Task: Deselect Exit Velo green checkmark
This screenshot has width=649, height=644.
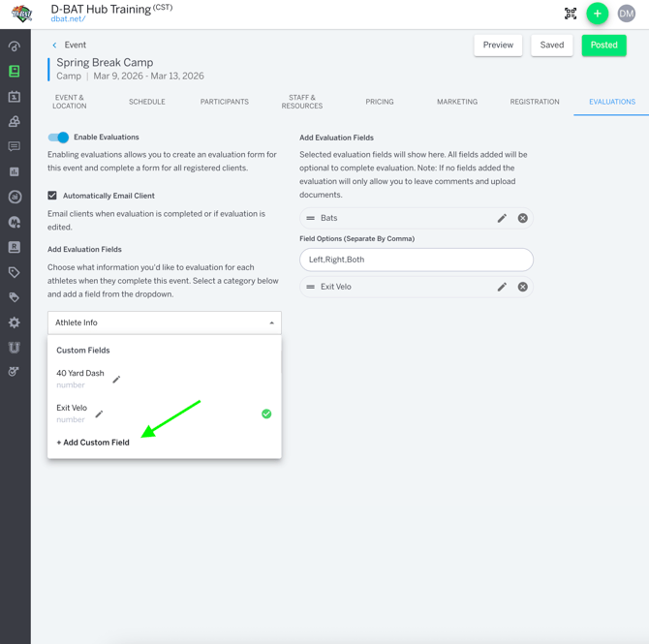Action: coord(266,414)
